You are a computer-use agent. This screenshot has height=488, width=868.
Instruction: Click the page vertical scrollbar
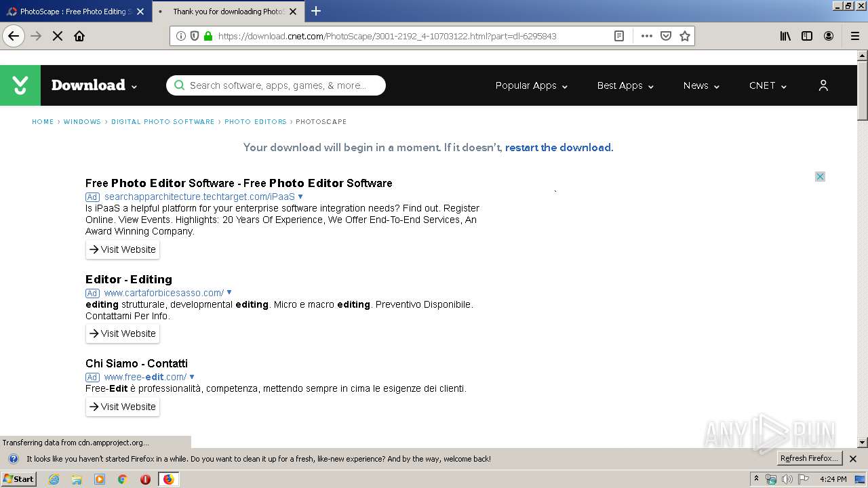(863, 249)
